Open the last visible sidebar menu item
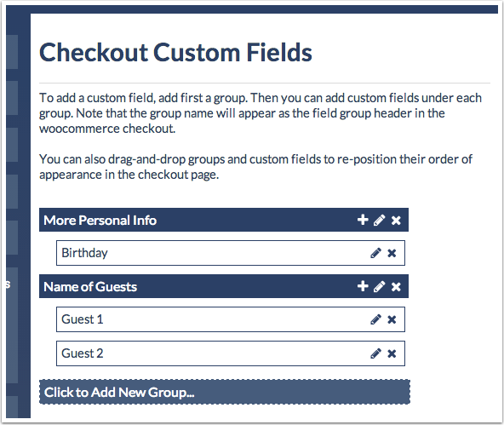This screenshot has width=504, height=425. click(12, 406)
